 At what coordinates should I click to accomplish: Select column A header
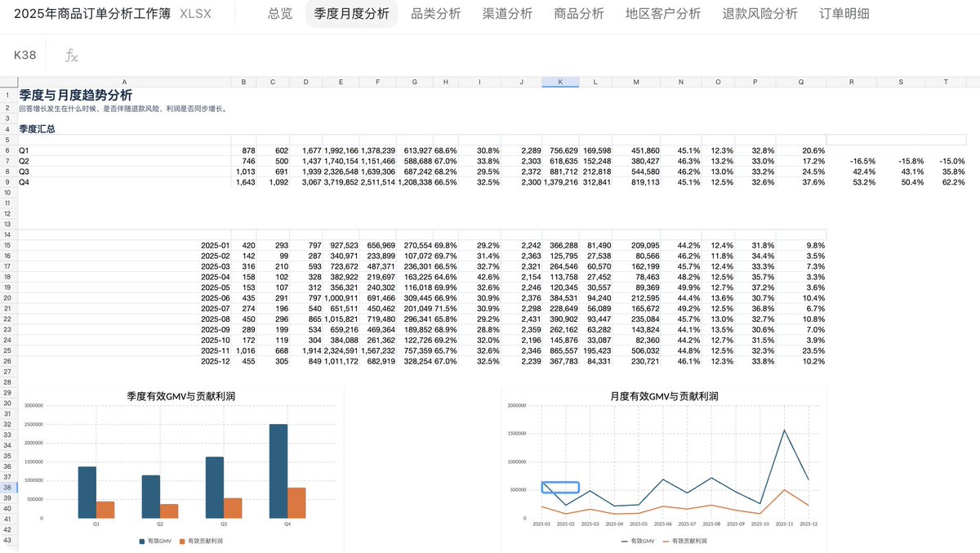pos(124,82)
